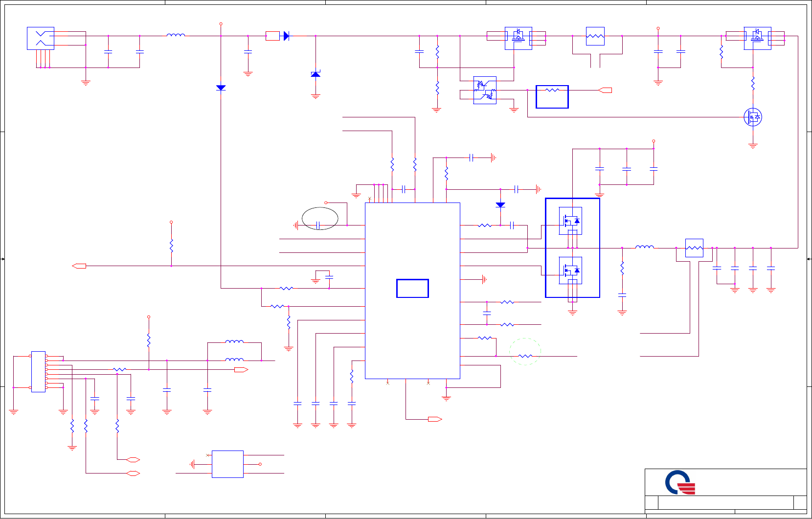Viewport: 812px width, 519px height.
Task: Click the Zener diode below the top rail
Action: pyautogui.click(x=316, y=74)
